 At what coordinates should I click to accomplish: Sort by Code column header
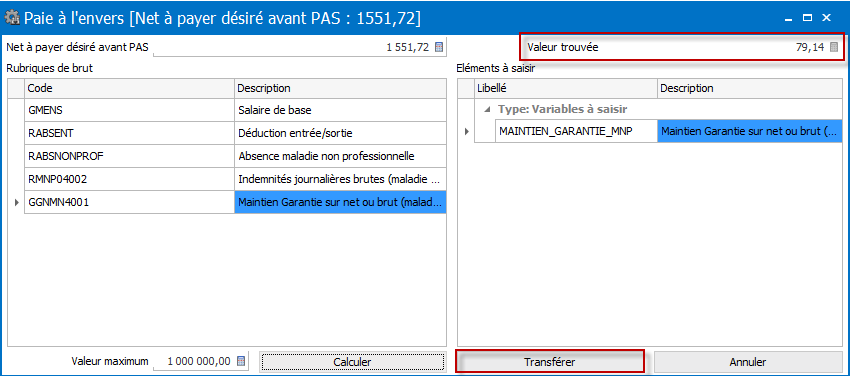coord(129,88)
